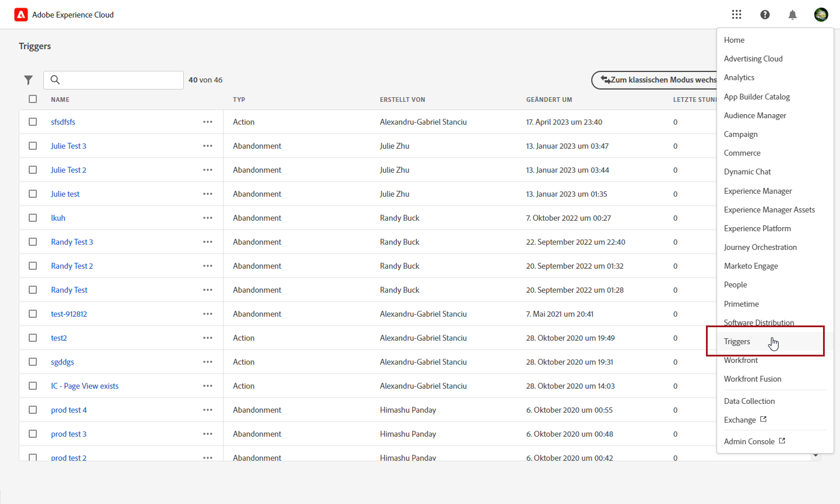Tick the prod test 4 row checkbox

[33, 410]
